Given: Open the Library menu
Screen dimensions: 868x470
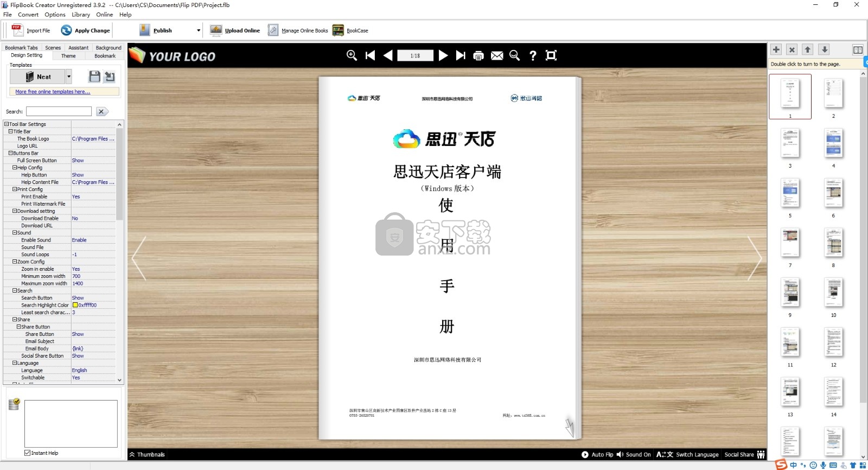Looking at the screenshot, I should 81,15.
